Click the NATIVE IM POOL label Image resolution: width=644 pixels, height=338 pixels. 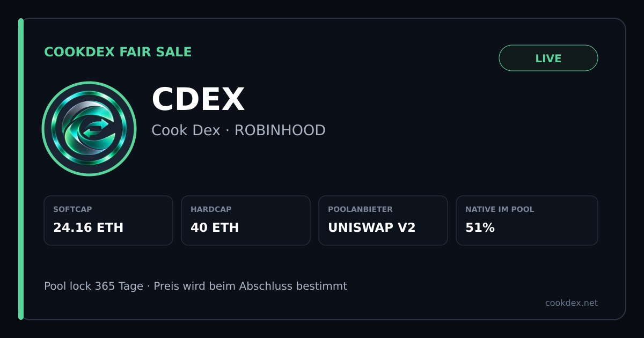click(x=500, y=210)
